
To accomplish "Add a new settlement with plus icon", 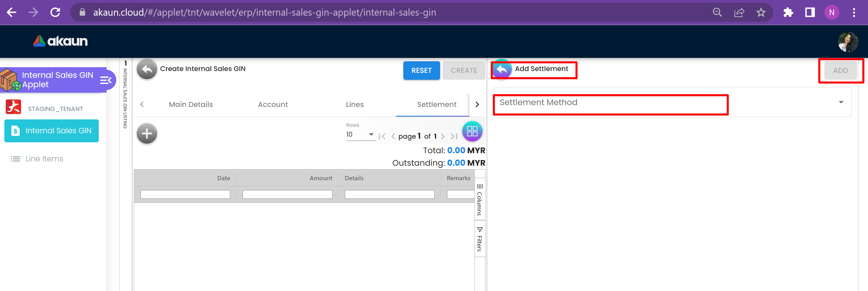I will coord(146,134).
